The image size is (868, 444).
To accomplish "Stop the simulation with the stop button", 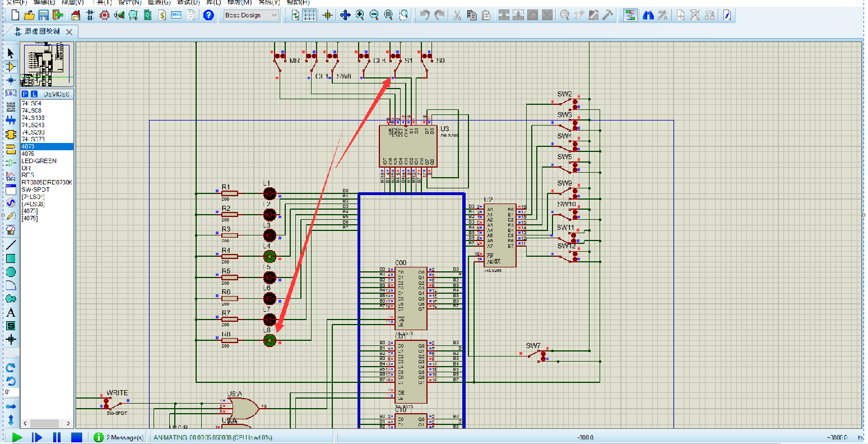I will pos(77,437).
